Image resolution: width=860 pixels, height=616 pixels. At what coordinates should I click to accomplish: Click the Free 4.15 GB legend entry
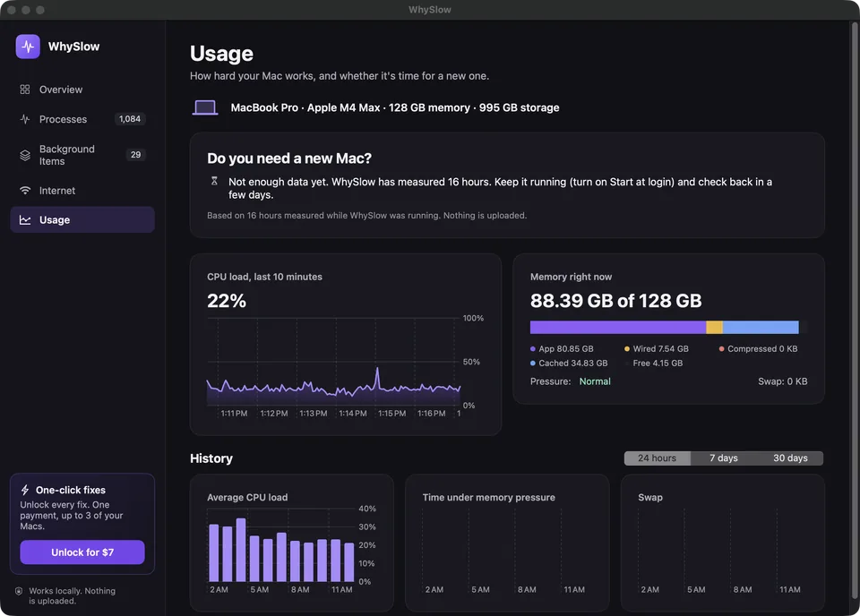click(654, 363)
